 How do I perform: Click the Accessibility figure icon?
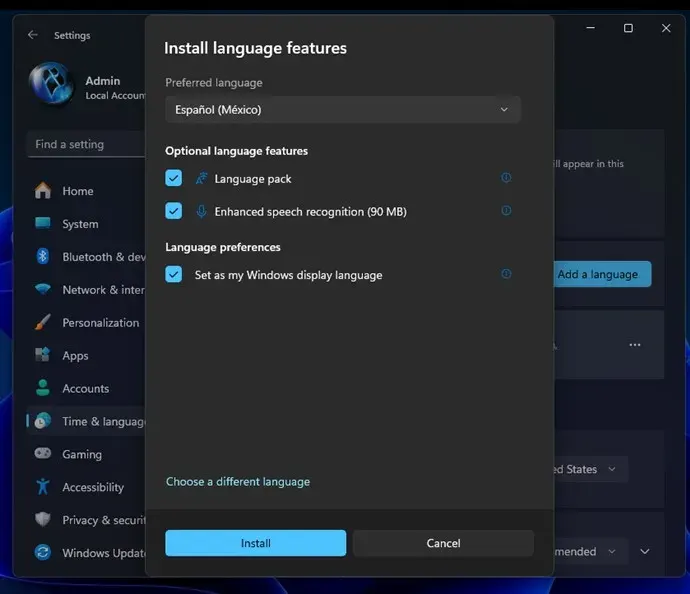click(43, 487)
